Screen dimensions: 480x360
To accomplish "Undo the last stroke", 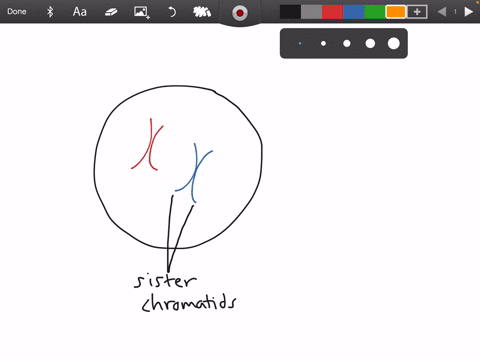I will point(172,12).
